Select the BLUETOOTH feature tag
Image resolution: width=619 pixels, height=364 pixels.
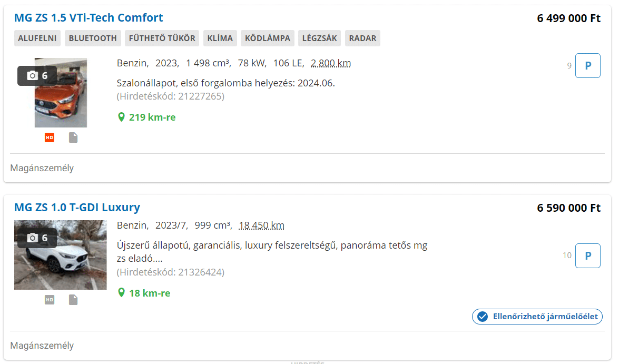93,38
